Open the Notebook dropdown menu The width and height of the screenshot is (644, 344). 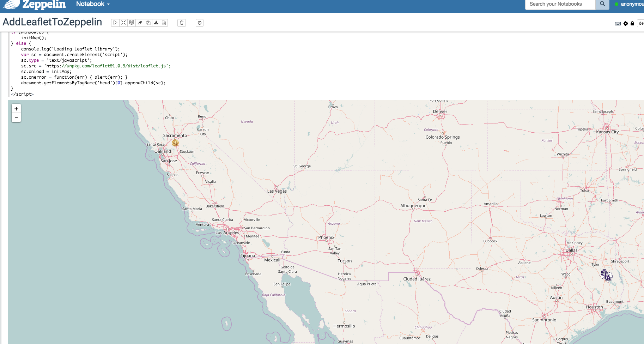point(92,4)
